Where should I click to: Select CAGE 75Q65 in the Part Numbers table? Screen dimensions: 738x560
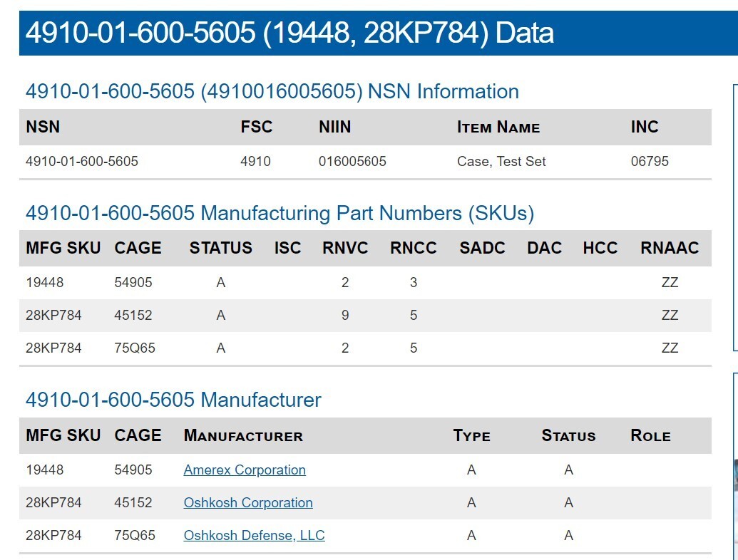coord(135,348)
